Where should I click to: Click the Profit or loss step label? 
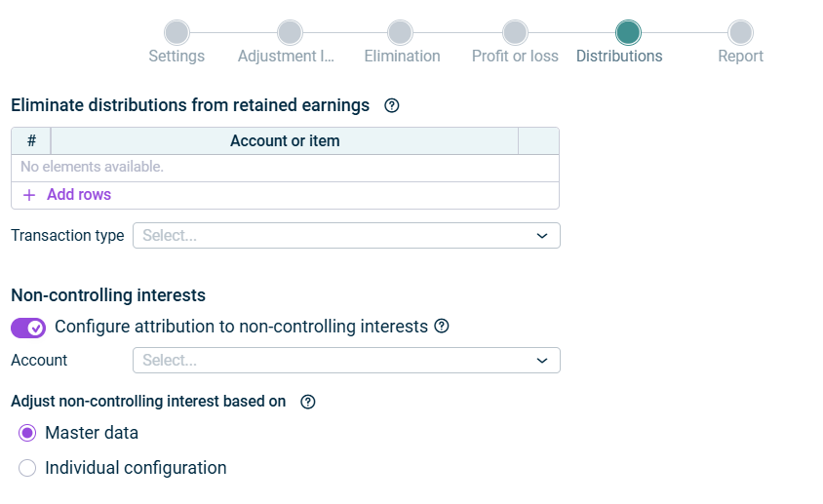[x=515, y=57]
